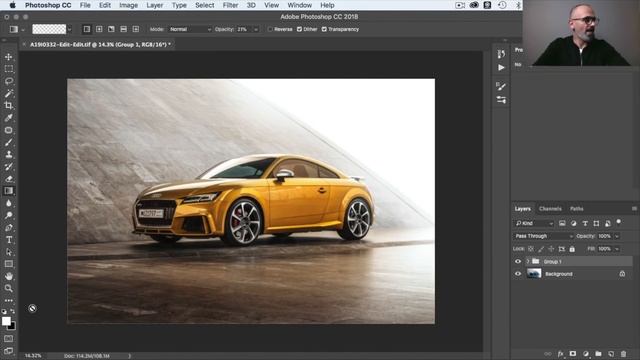Open the History panel icon
Image resolution: width=640 pixels, height=360 pixels.
click(x=501, y=54)
